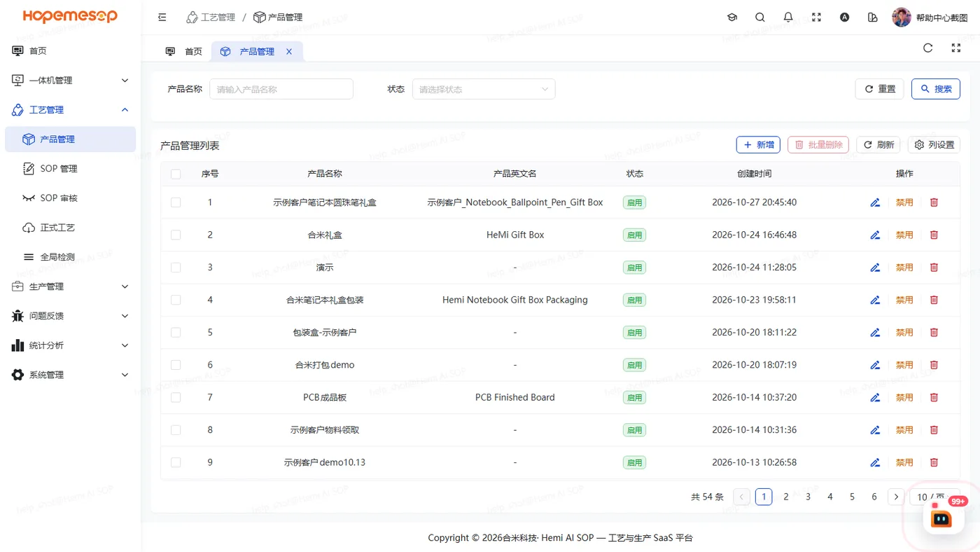
Task: Close the 产品管理 tab with X
Action: click(289, 52)
